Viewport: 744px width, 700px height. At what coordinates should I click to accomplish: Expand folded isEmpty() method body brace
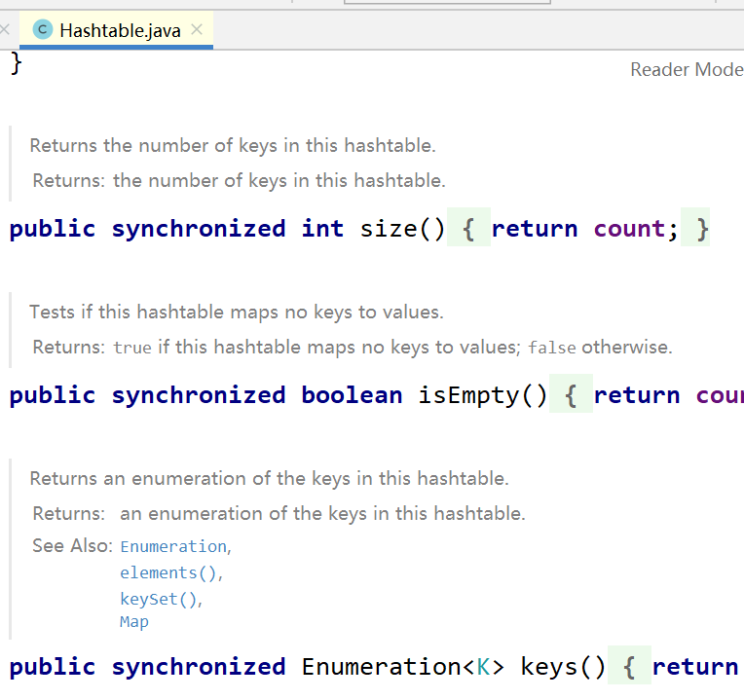point(571,395)
